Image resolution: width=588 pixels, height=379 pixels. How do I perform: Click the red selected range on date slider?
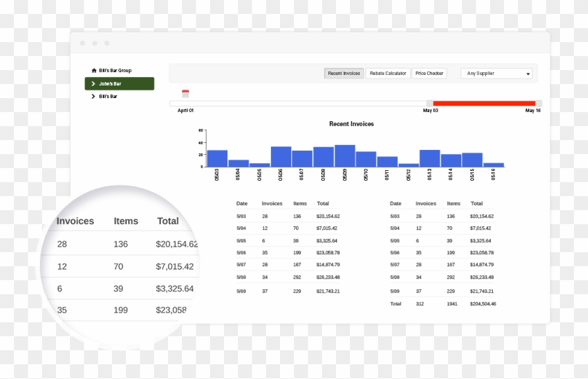[x=484, y=104]
